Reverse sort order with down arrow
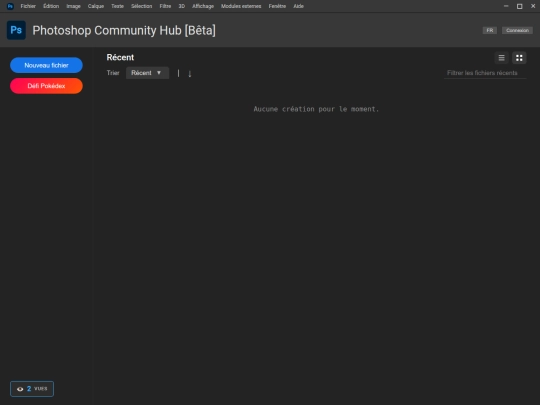Image resolution: width=540 pixels, height=405 pixels. [190, 73]
